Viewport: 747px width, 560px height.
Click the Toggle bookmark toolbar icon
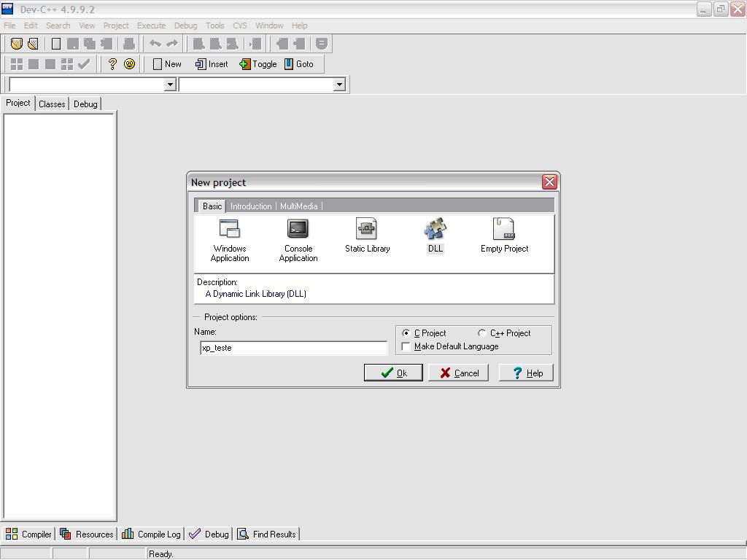click(258, 64)
